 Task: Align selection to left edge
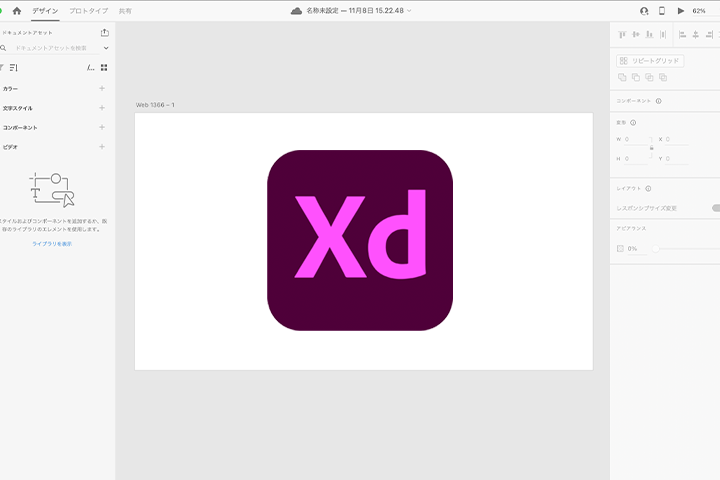point(682,34)
